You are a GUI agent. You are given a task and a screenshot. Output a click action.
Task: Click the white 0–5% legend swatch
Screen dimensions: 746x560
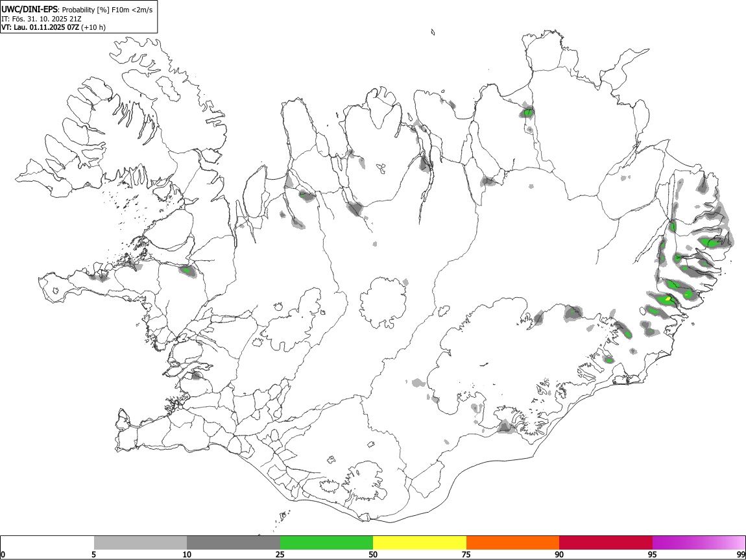(47, 543)
